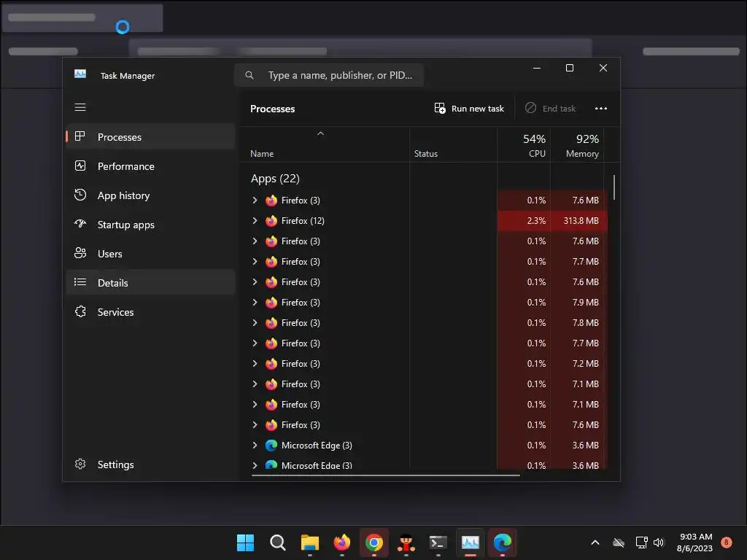
Task: Go to the Performance tab
Action: pyautogui.click(x=150, y=166)
